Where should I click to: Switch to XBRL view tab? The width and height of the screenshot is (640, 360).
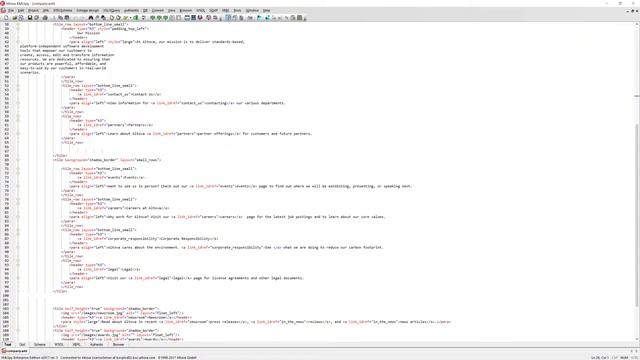(76, 344)
